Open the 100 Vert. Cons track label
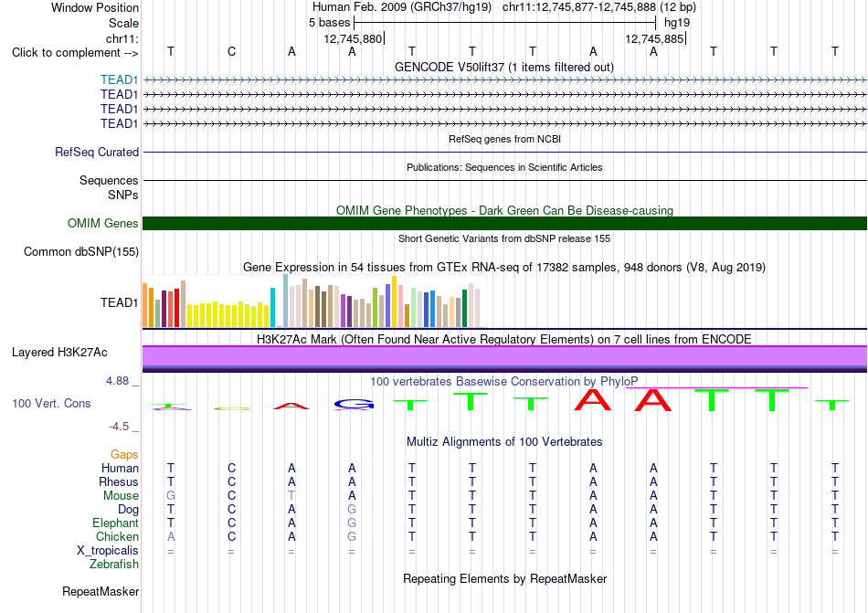Screen dimensions: 868x613 tap(51, 403)
